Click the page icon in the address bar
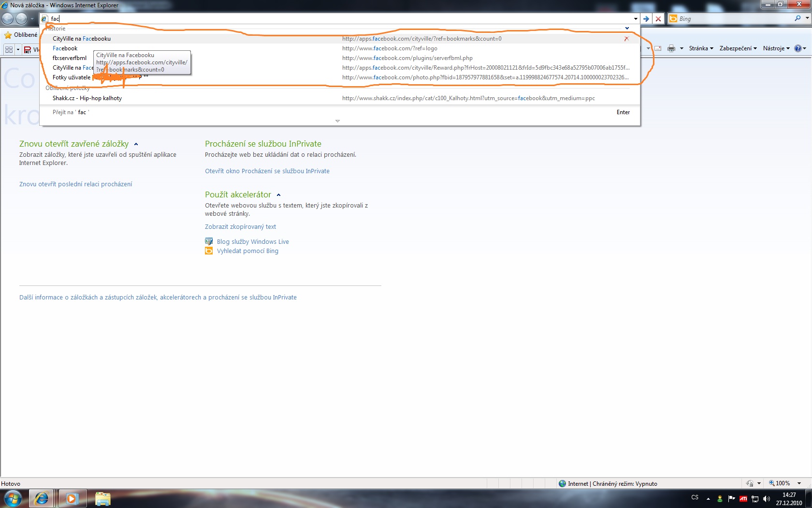 [x=45, y=19]
